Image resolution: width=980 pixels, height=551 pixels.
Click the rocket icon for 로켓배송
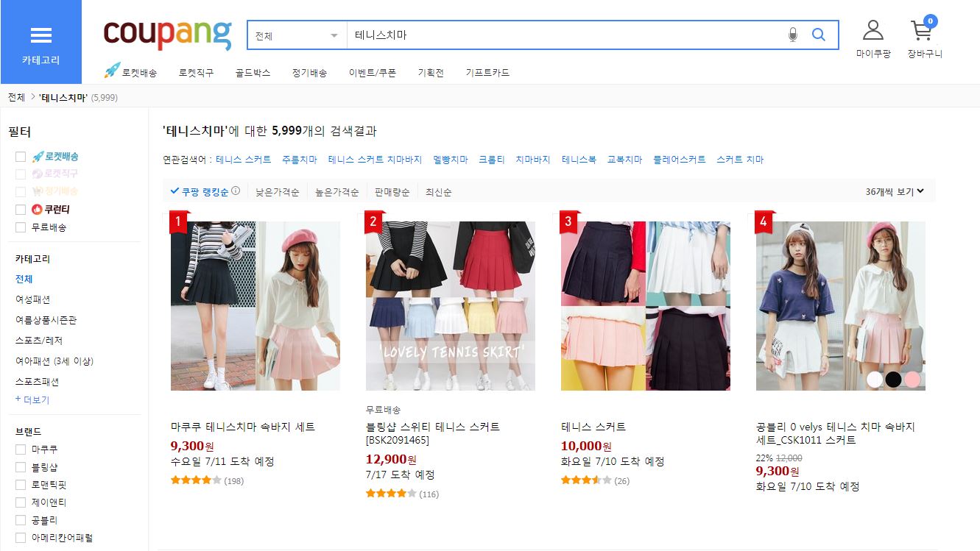(x=112, y=71)
